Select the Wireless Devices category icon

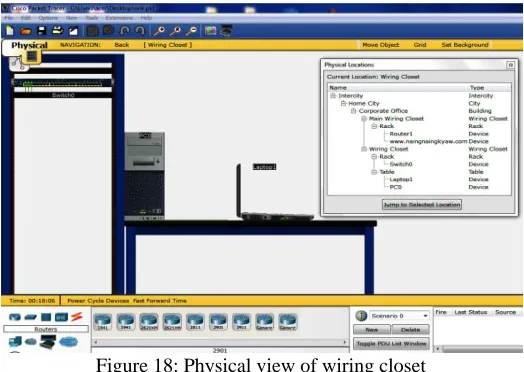(61, 317)
